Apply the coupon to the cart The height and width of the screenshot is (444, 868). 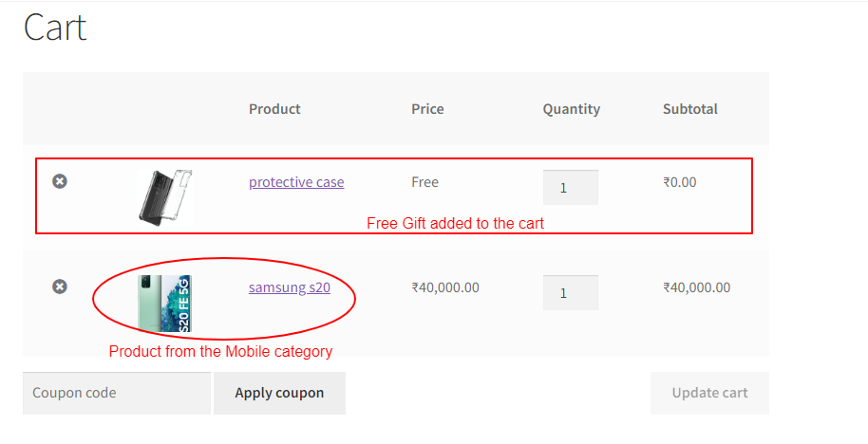click(x=279, y=393)
